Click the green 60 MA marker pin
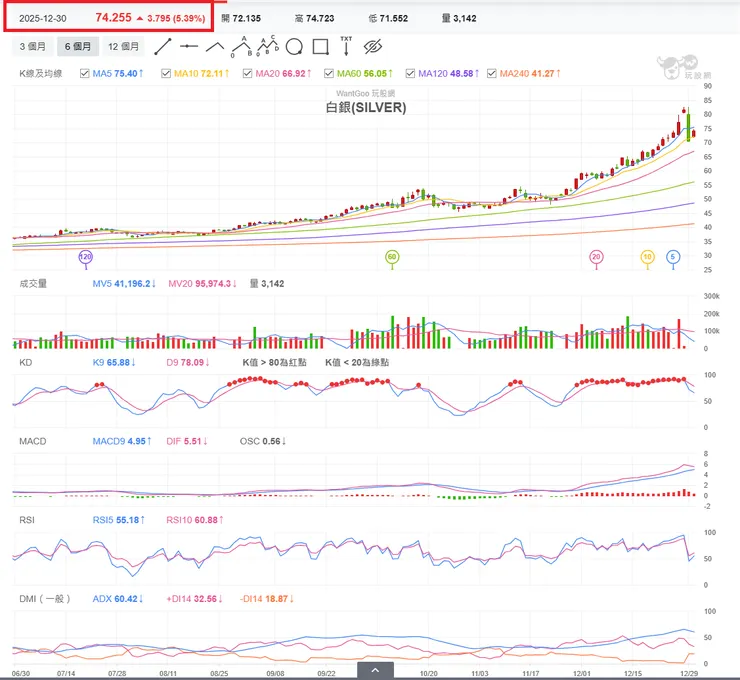This screenshot has height=680, width=740. (392, 257)
